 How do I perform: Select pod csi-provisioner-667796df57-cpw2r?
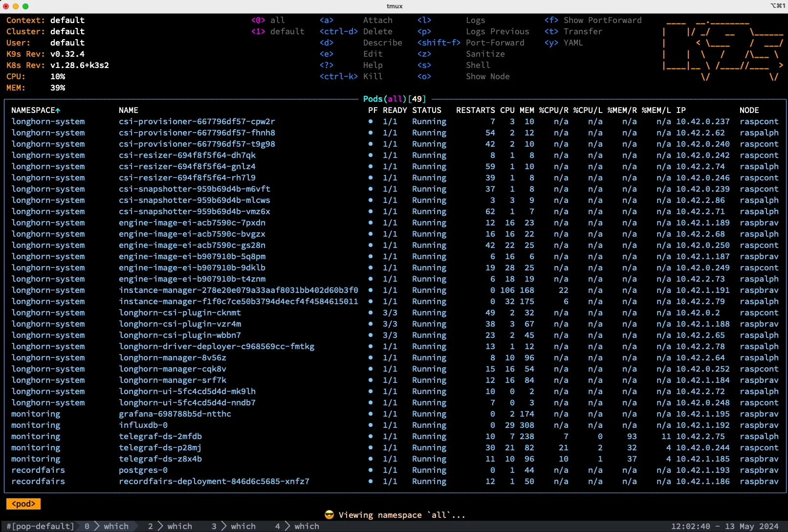click(395, 121)
